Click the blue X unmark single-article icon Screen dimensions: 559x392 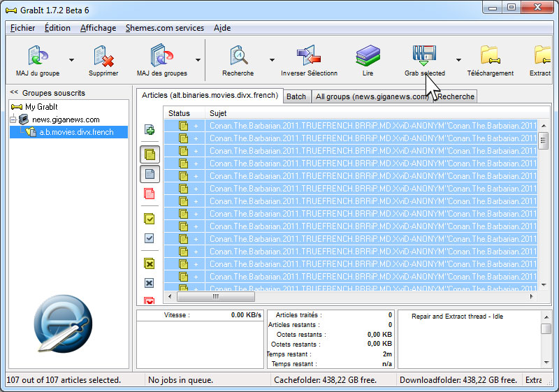point(150,283)
